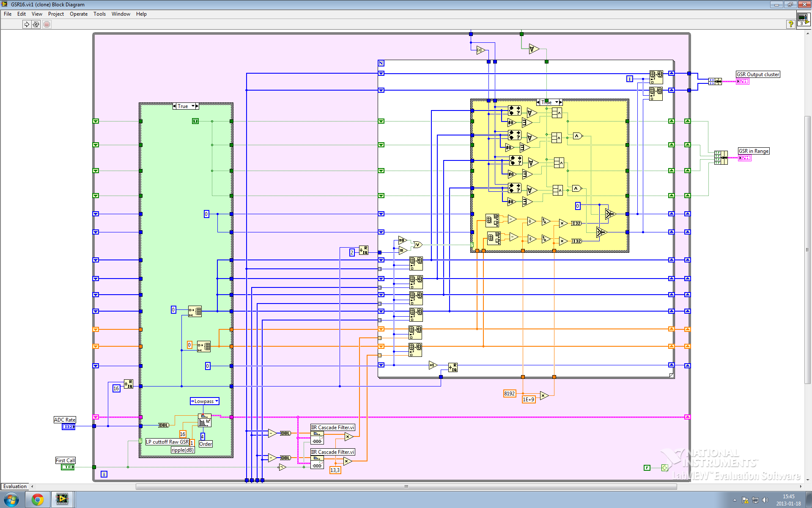
Task: Select the filter coefficients design node below Lowpass
Action: click(205, 420)
